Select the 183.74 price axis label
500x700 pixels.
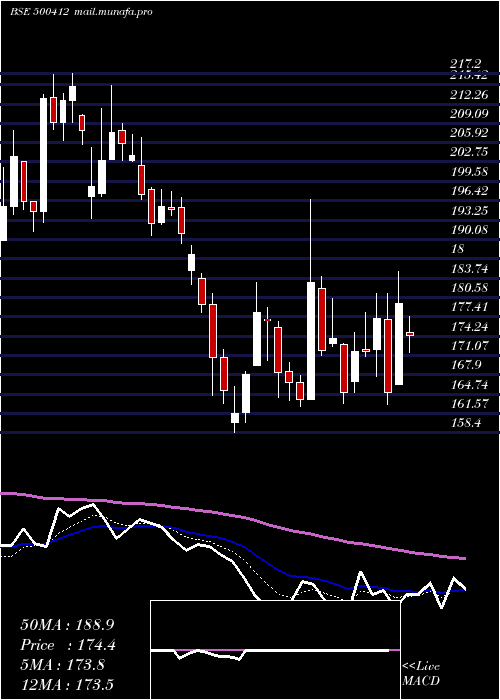pyautogui.click(x=469, y=268)
